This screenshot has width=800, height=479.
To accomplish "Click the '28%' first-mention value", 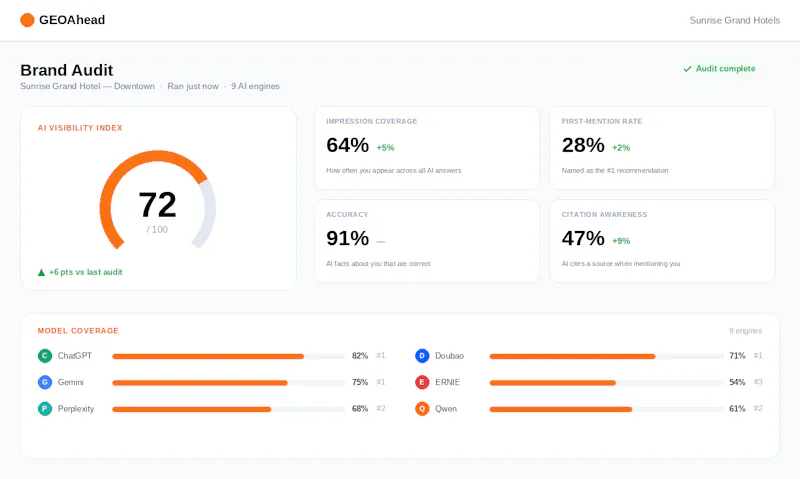I will 583,145.
